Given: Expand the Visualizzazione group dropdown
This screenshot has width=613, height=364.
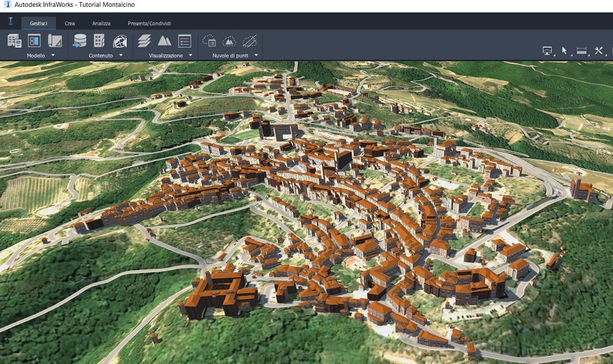Looking at the screenshot, I should [191, 56].
